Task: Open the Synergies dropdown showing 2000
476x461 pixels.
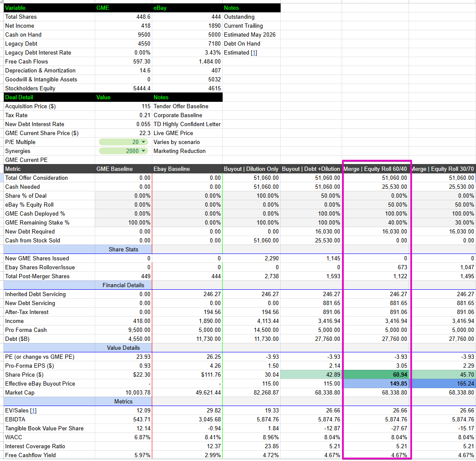Action: tap(123, 151)
